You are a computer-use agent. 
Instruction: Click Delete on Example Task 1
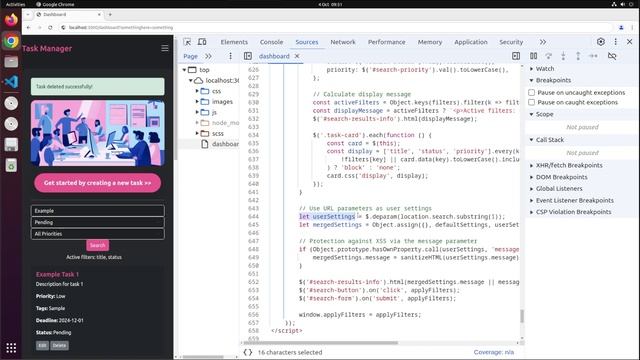click(x=59, y=345)
